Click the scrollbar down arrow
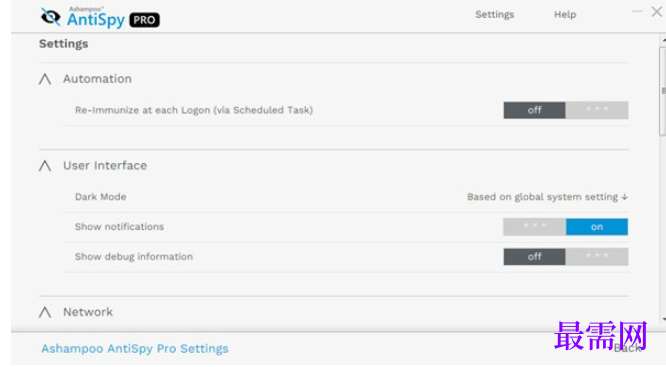The image size is (666, 367). pos(663,319)
